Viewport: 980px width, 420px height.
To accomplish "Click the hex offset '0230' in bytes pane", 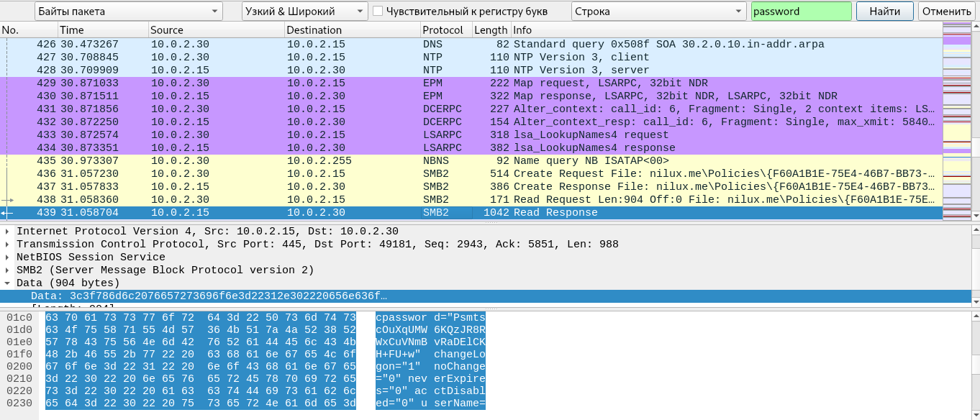I will [18, 403].
